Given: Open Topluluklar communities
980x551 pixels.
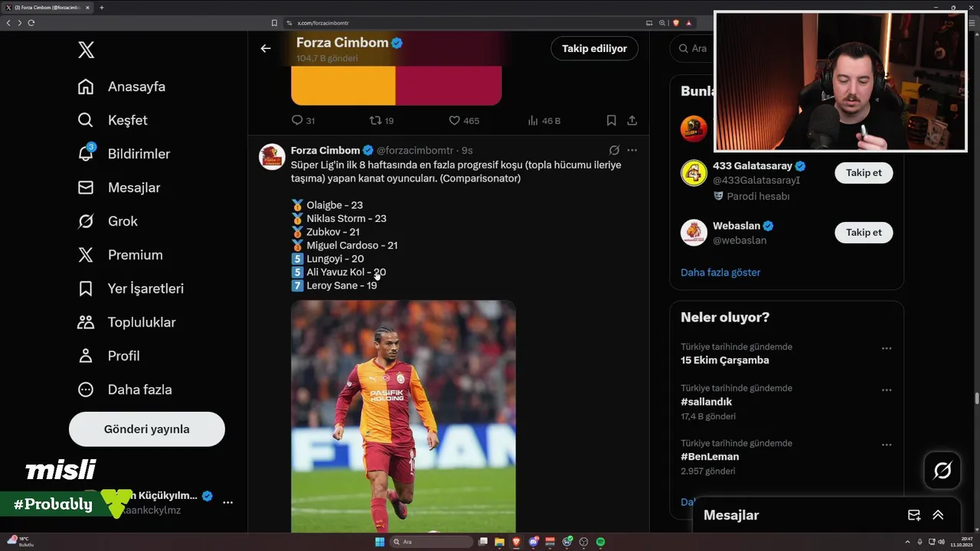Looking at the screenshot, I should (126, 322).
